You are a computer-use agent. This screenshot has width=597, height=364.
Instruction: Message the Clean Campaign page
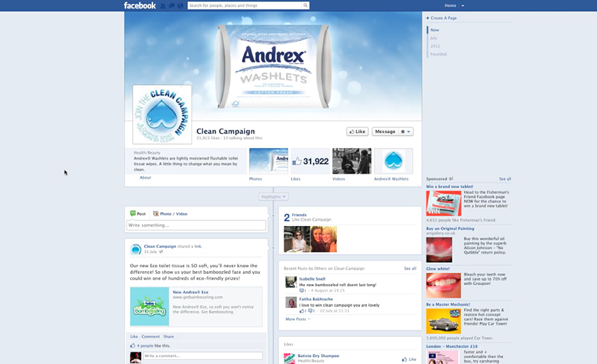[385, 131]
